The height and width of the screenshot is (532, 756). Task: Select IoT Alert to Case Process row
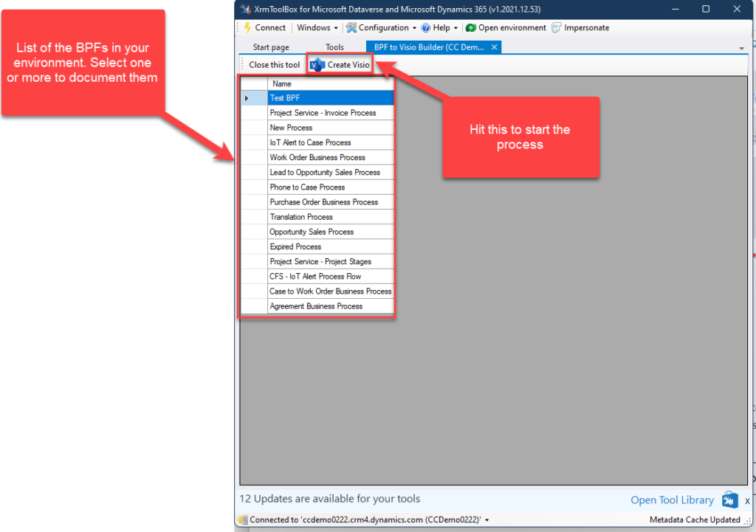tap(331, 142)
